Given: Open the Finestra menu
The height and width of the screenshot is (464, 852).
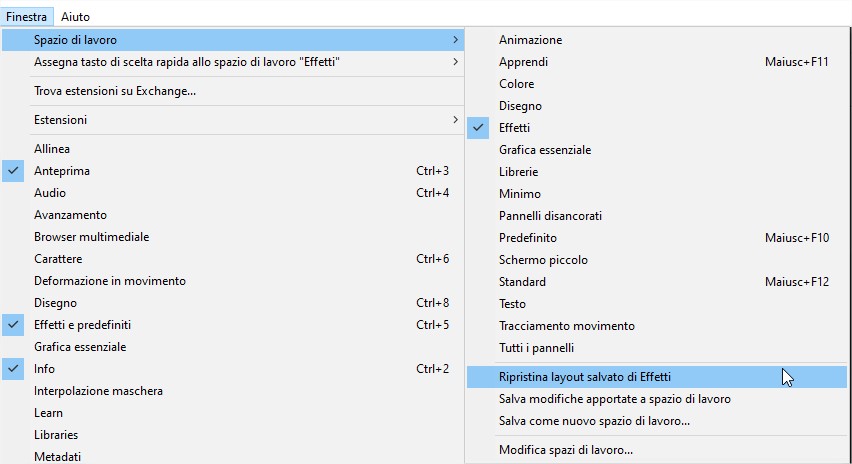Looking at the screenshot, I should coord(26,17).
